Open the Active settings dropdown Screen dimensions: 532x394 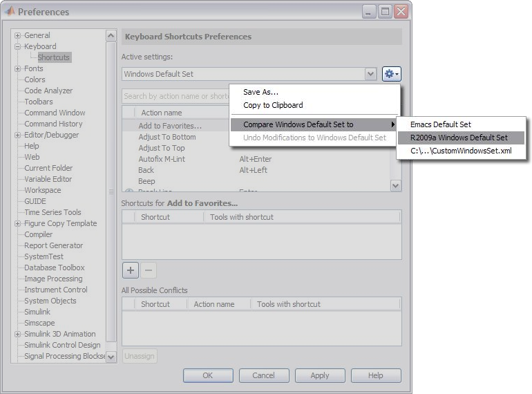tap(370, 74)
